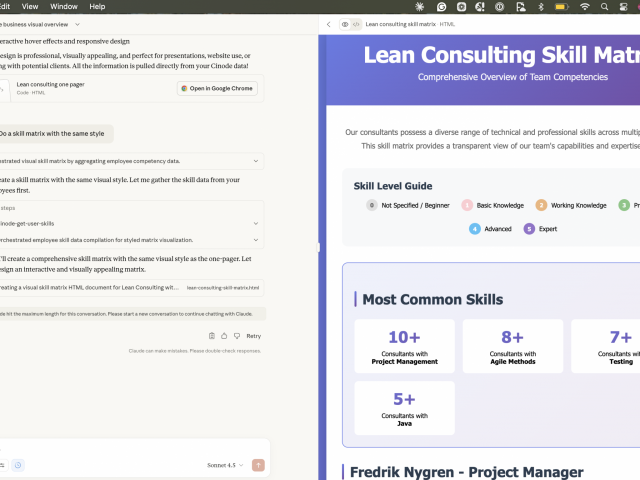640x480 pixels.
Task: Switch artifact to preview eye view
Action: [344, 24]
